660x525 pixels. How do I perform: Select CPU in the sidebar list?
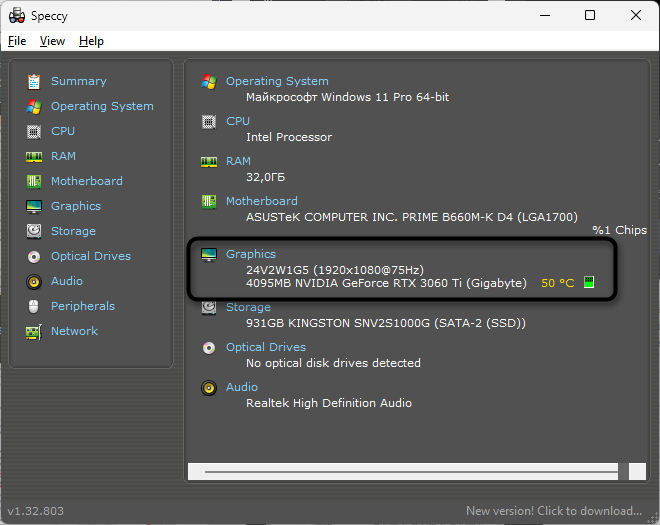coord(63,131)
